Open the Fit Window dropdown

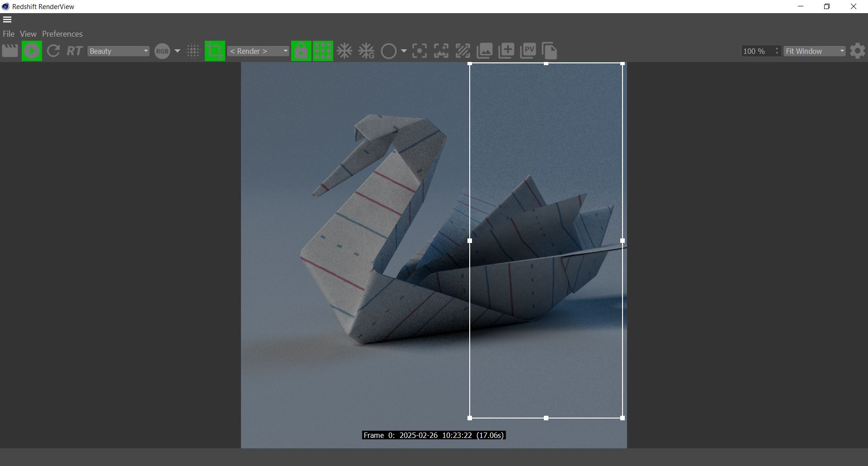815,51
